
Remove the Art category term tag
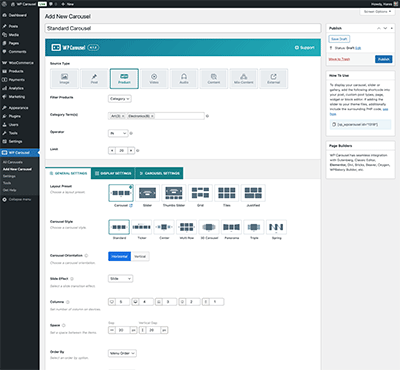pos(123,116)
